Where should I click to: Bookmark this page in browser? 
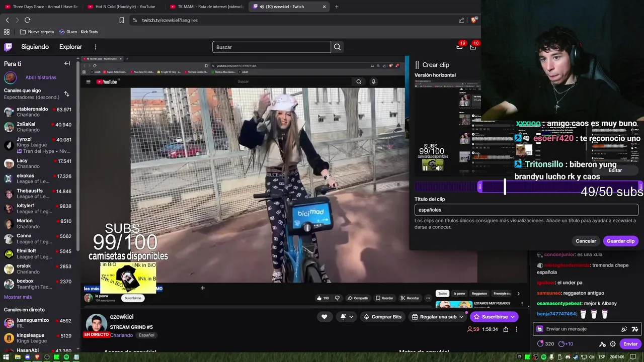click(x=122, y=20)
